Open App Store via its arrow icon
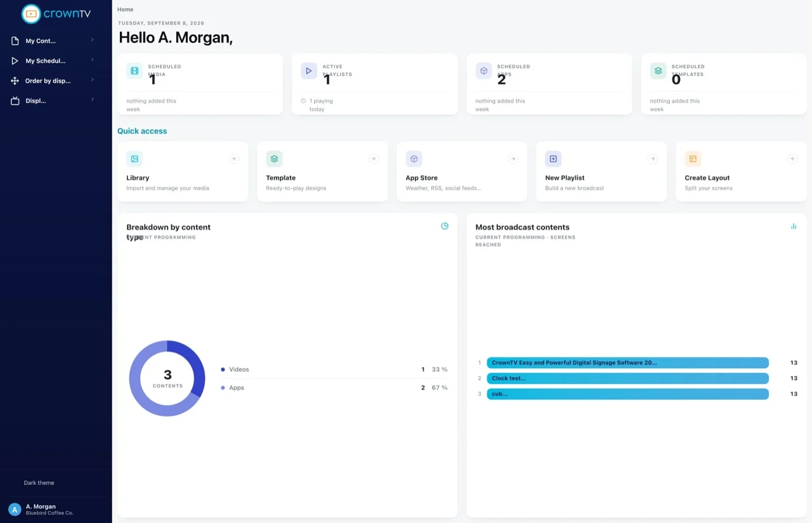The height and width of the screenshot is (523, 812). 513,159
